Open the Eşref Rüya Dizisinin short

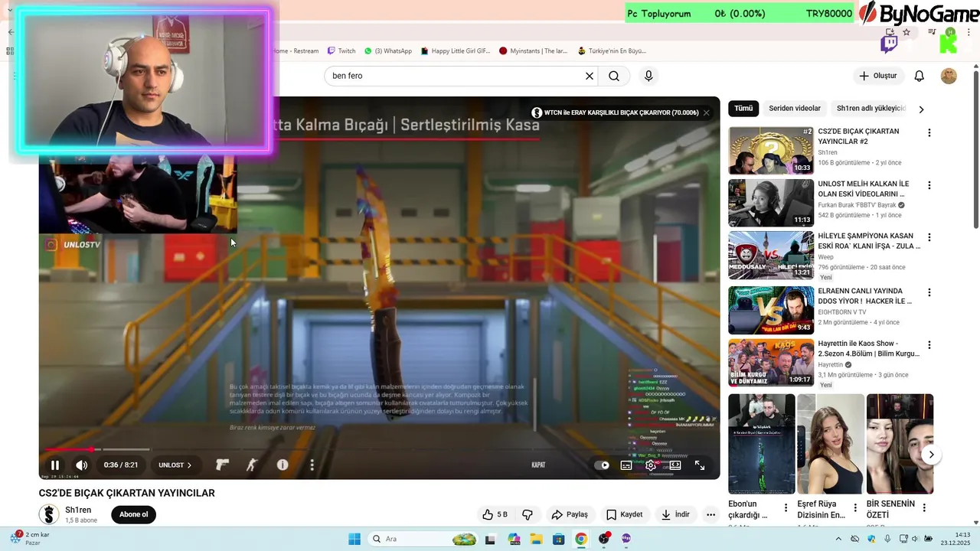pyautogui.click(x=831, y=444)
